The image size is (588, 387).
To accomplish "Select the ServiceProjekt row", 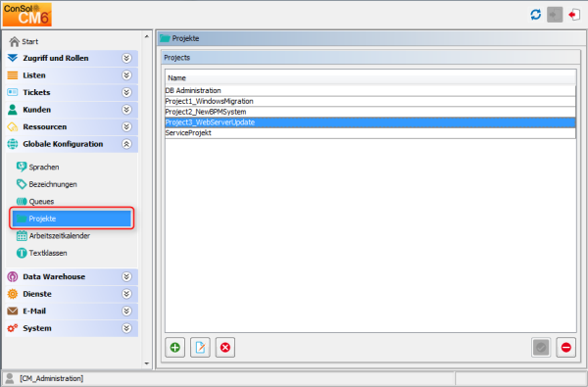I will click(370, 133).
